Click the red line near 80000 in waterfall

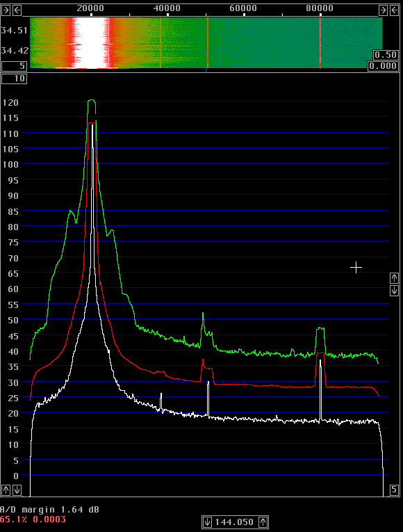[x=320, y=42]
